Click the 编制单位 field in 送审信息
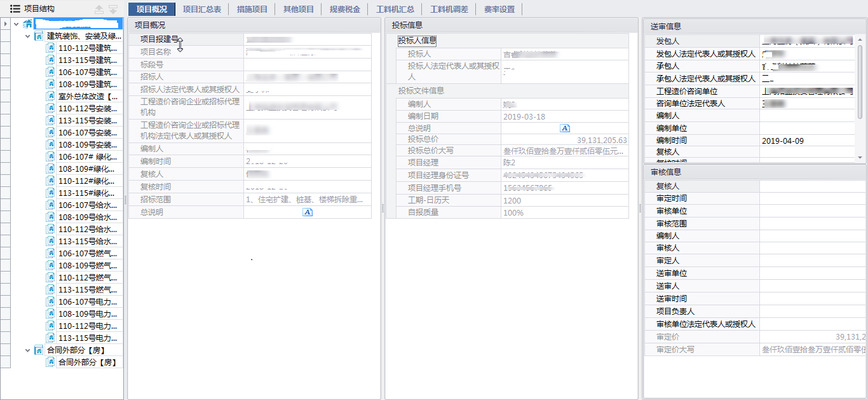The width and height of the screenshot is (868, 400). [x=807, y=128]
